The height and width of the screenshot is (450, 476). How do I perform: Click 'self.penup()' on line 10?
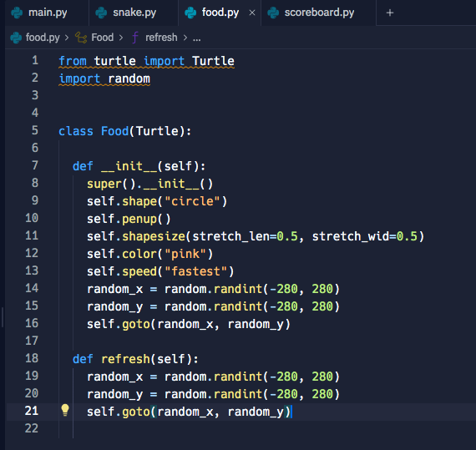[129, 219]
